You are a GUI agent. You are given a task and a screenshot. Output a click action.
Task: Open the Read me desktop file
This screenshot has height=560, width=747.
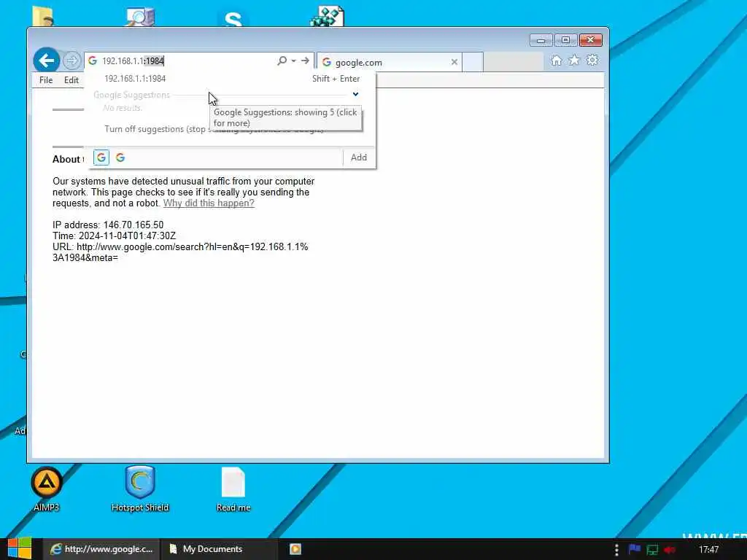pyautogui.click(x=233, y=489)
